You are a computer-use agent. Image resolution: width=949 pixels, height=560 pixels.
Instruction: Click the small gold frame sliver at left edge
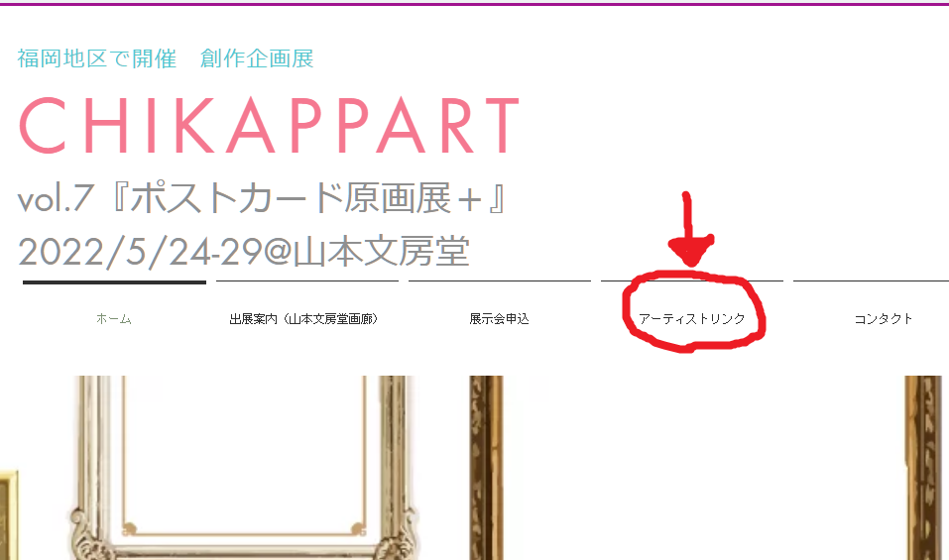click(x=9, y=514)
